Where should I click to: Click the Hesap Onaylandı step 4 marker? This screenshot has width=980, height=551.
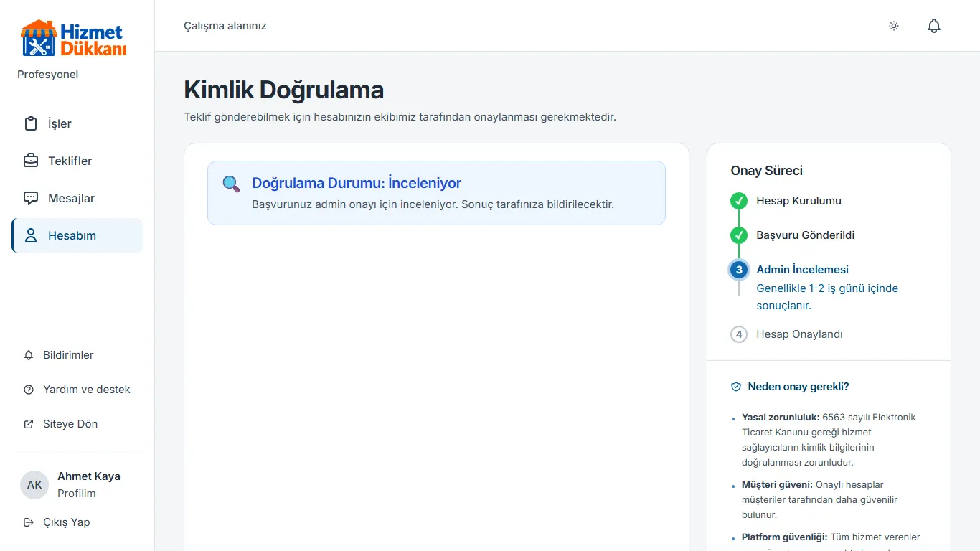[739, 334]
